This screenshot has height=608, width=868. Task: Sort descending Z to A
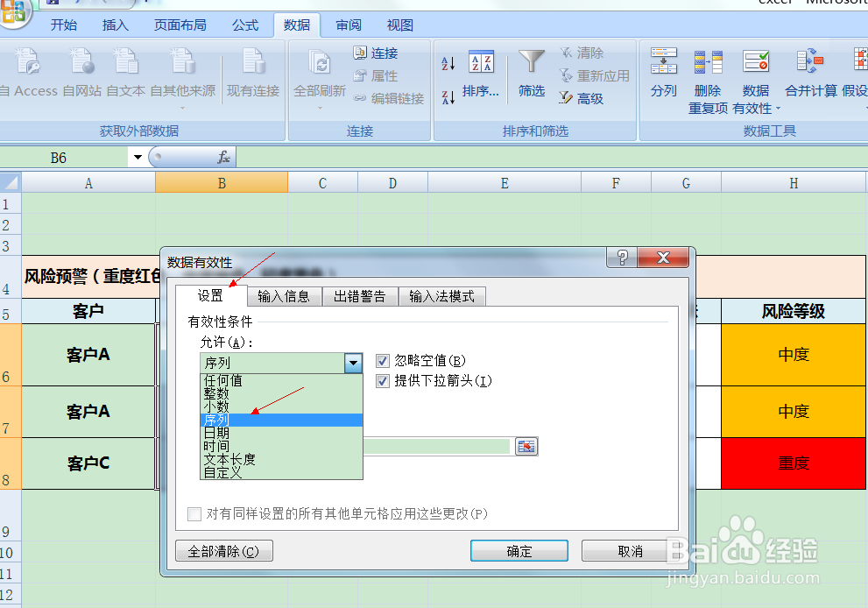pos(448,97)
